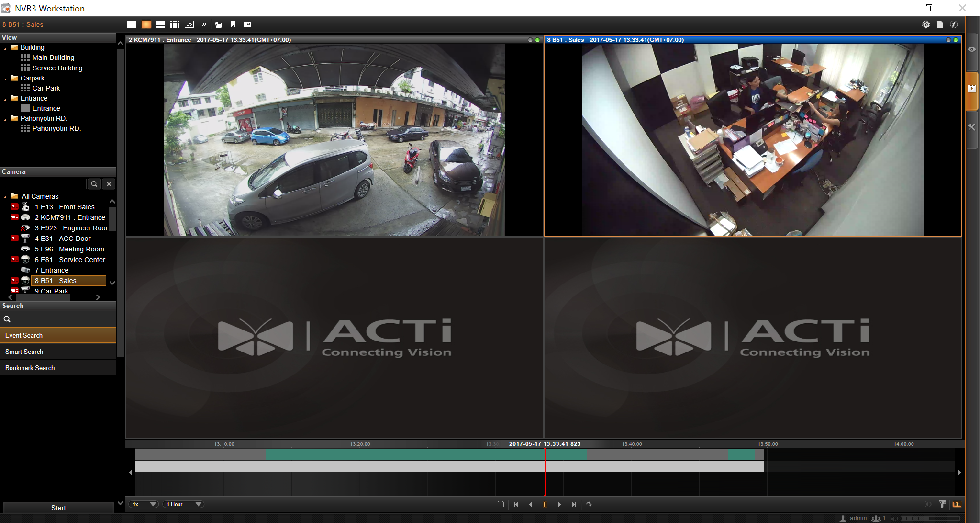Clear camera search with X button
The image size is (980, 523).
point(109,184)
